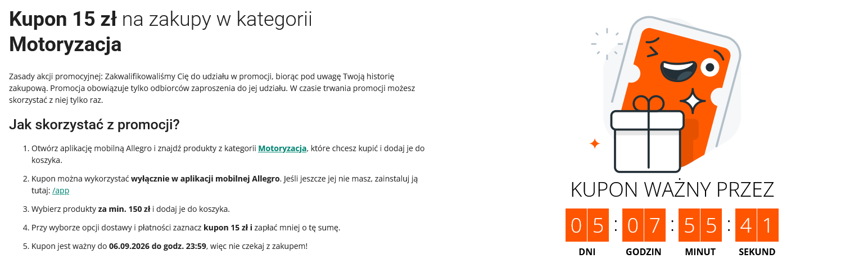
Task: Click the days countdown tile
Action: coord(587,225)
